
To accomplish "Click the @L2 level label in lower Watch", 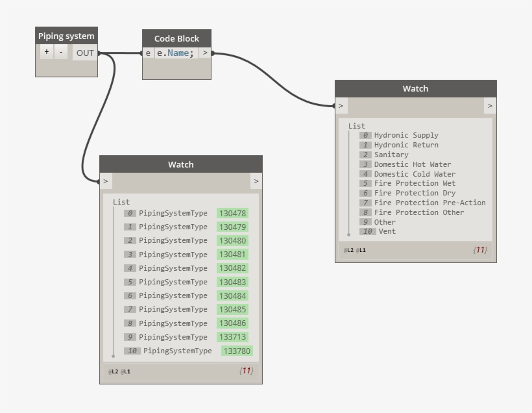I will 113,371.
